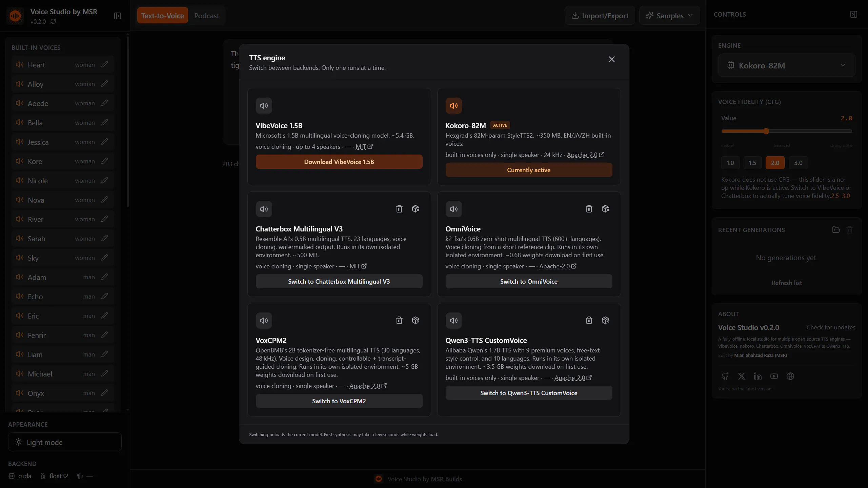Clear recent generations trash icon
Screen dimensions: 868x488
click(849, 230)
